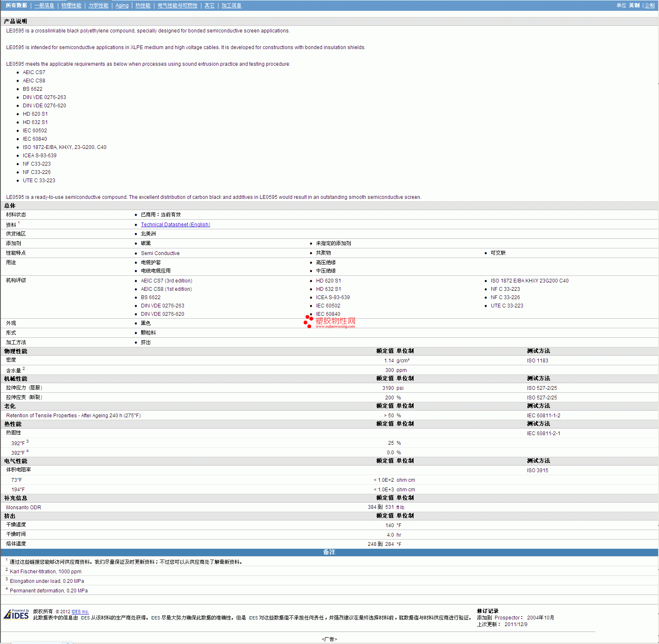
Task: Switch to the 一般信息 tab
Action: pyautogui.click(x=44, y=5)
